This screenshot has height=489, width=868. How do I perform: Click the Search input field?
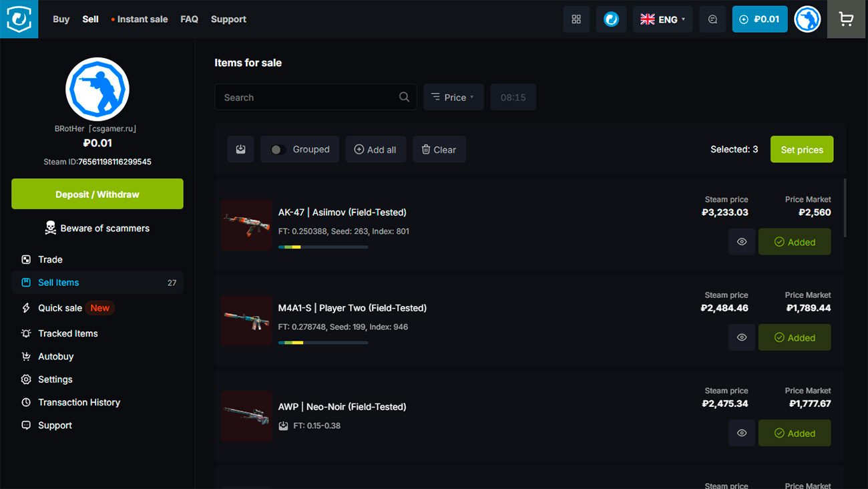pyautogui.click(x=315, y=97)
